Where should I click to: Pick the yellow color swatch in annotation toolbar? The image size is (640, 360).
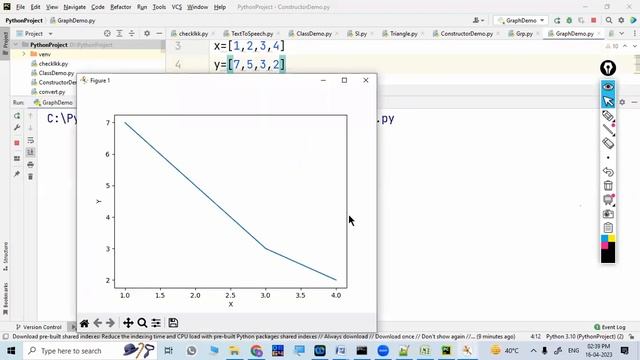click(611, 238)
